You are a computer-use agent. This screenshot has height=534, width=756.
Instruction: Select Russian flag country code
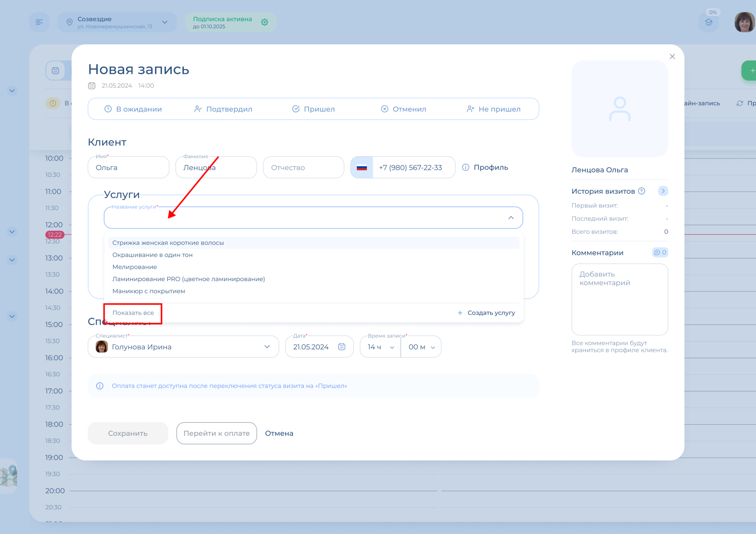(x=362, y=168)
